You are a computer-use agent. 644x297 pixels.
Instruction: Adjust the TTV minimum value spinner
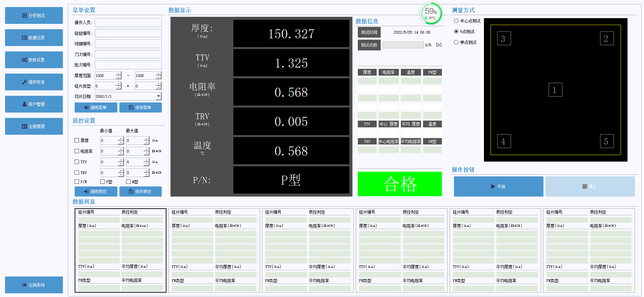click(121, 162)
